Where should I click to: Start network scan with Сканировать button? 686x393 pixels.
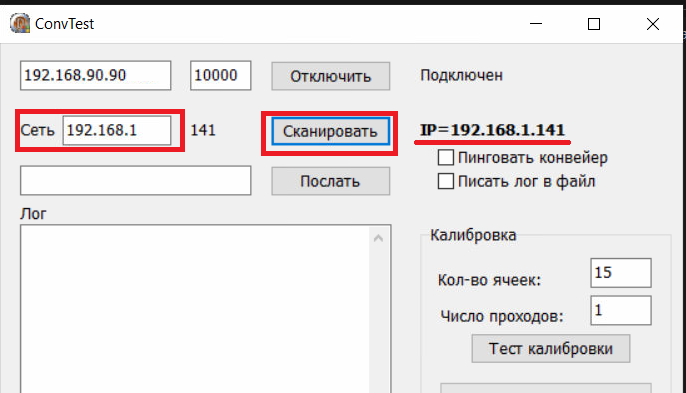[x=330, y=131]
